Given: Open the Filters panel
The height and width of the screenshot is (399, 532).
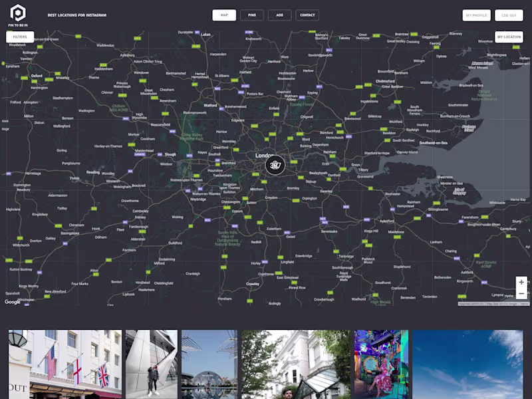Looking at the screenshot, I should (20, 37).
